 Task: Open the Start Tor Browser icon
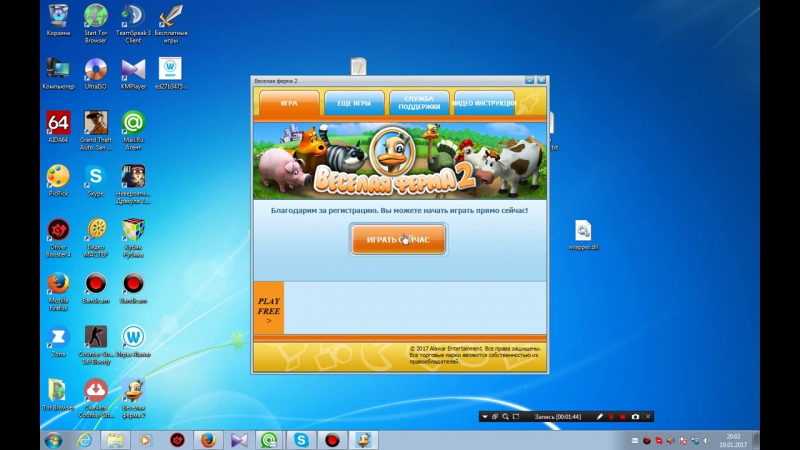coord(95,18)
